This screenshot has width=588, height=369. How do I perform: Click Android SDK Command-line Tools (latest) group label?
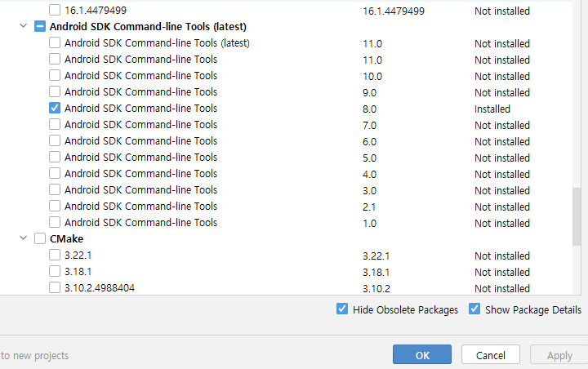[148, 27]
